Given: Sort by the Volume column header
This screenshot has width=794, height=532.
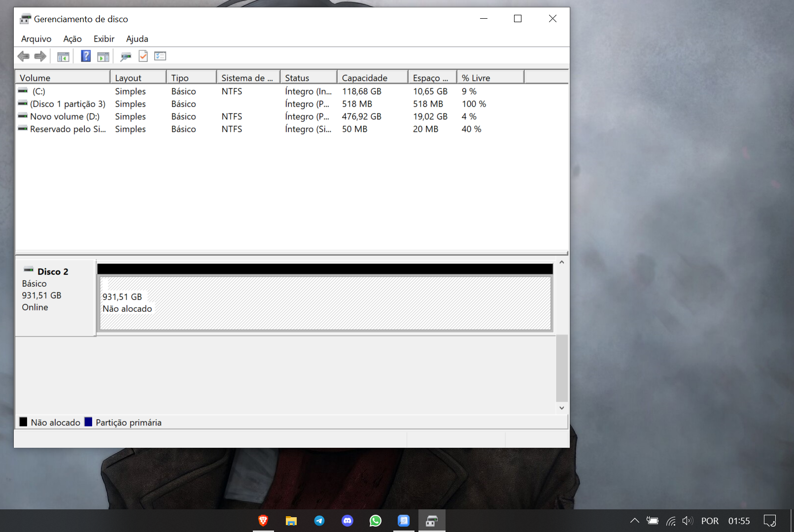Looking at the screenshot, I should (x=63, y=78).
